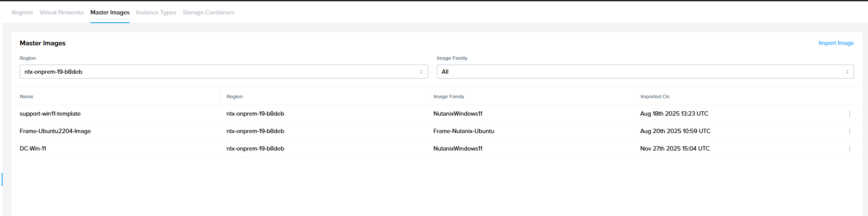Open options menu for support-win11-template row
The width and height of the screenshot is (868, 216).
[x=849, y=114]
